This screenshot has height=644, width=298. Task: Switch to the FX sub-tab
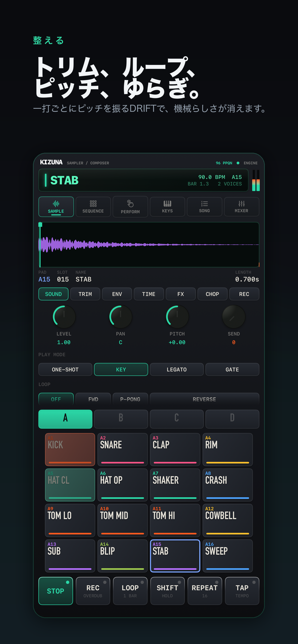180,294
